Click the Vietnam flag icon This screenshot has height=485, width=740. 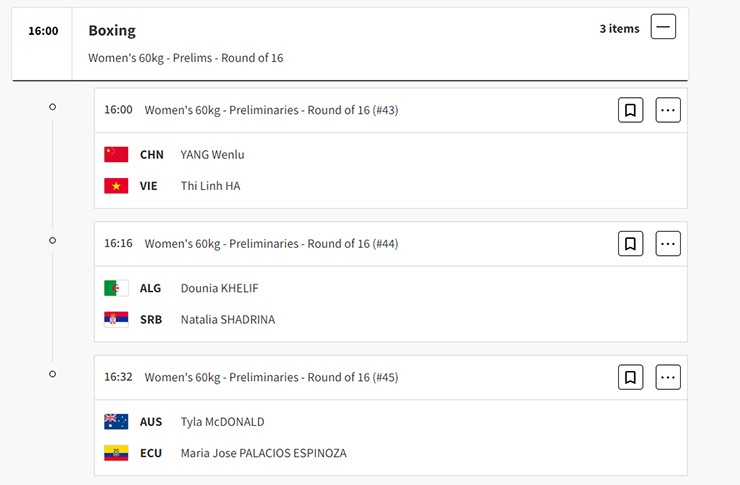tap(116, 186)
